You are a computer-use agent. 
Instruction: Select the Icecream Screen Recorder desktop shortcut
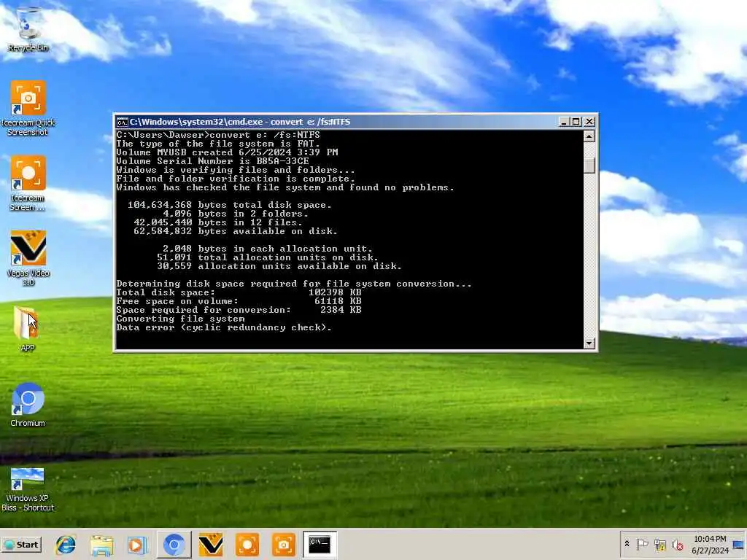pos(28,183)
